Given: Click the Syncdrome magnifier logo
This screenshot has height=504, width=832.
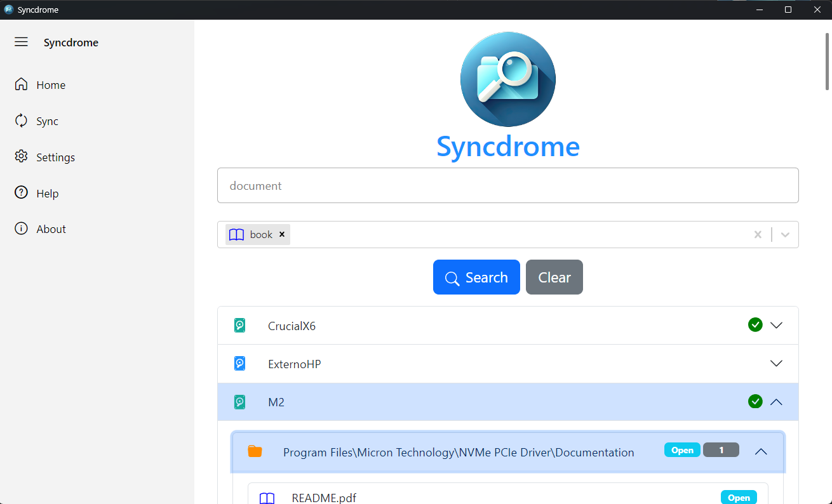Looking at the screenshot, I should (x=507, y=79).
